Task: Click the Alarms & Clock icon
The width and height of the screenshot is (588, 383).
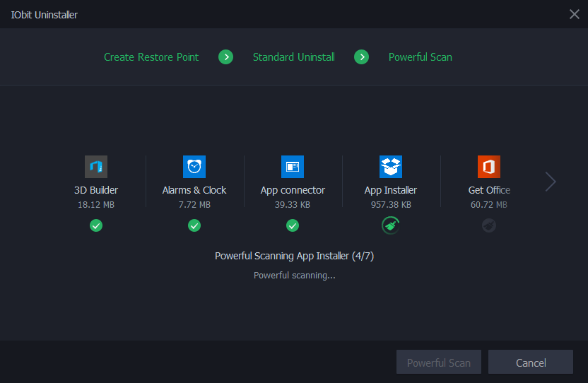Action: click(194, 167)
